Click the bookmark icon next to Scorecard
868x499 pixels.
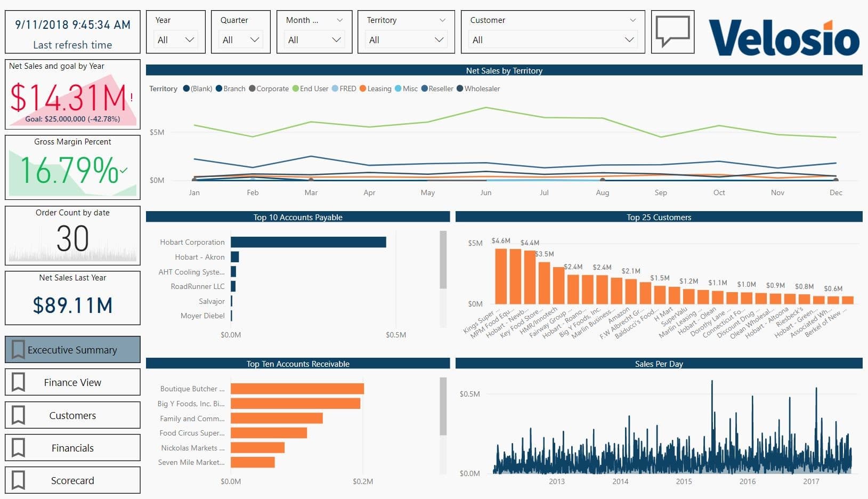pos(18,480)
